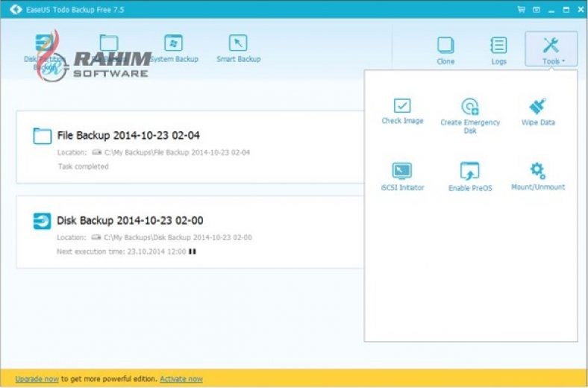
Task: Click the drive icon in Disk Backup location
Action: point(96,237)
